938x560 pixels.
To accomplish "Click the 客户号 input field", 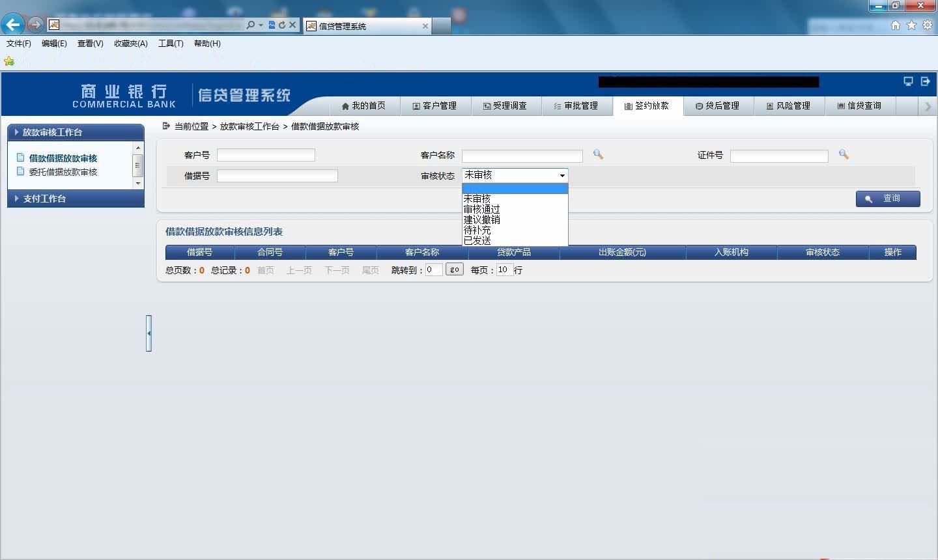I will pos(266,155).
